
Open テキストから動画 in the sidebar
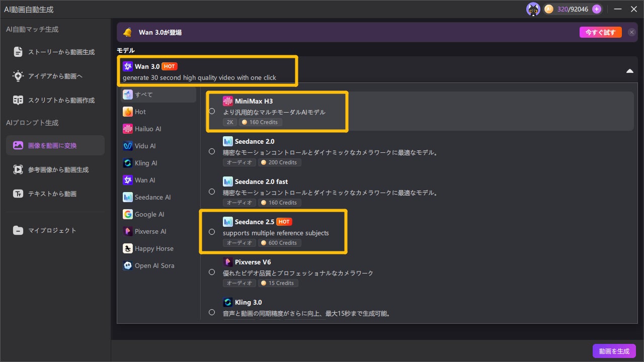(55, 194)
